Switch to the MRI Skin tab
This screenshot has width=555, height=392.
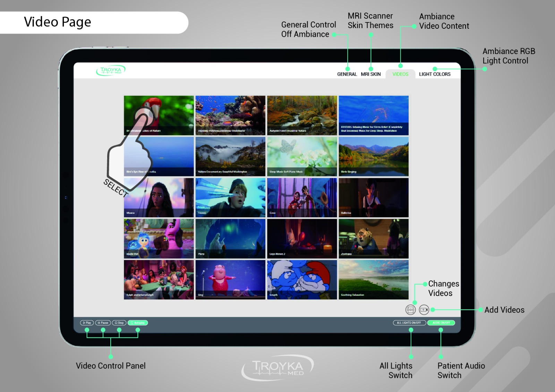point(370,74)
